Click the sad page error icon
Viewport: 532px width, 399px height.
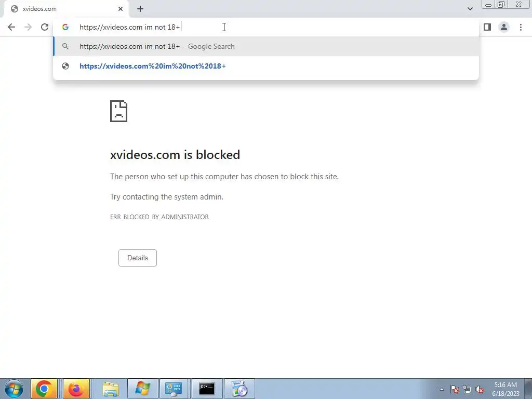coord(119,111)
